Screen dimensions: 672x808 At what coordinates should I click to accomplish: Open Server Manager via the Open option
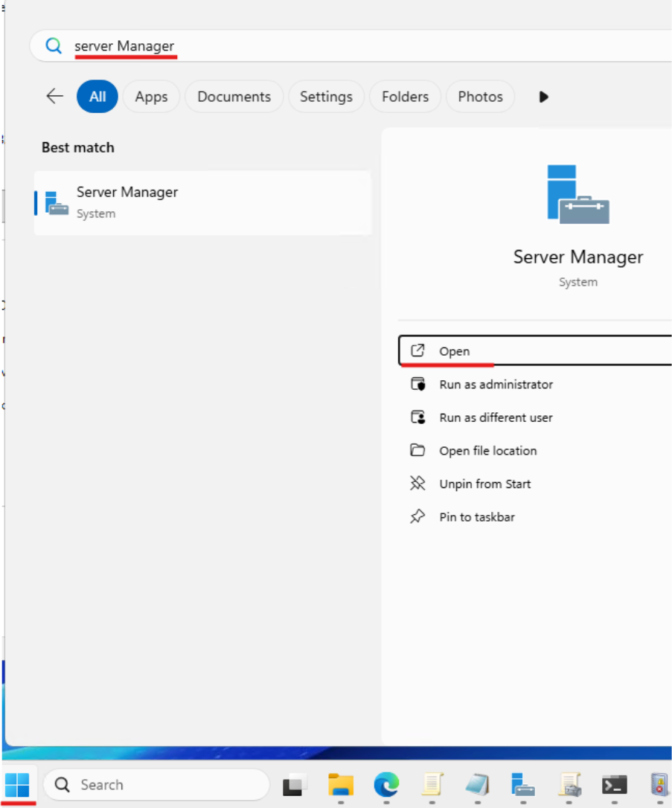(x=455, y=350)
